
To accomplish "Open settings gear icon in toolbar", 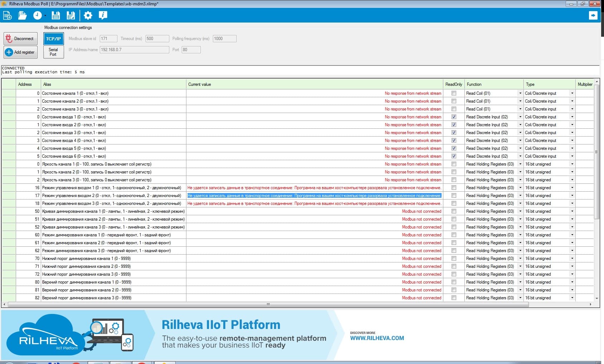I will pos(88,15).
